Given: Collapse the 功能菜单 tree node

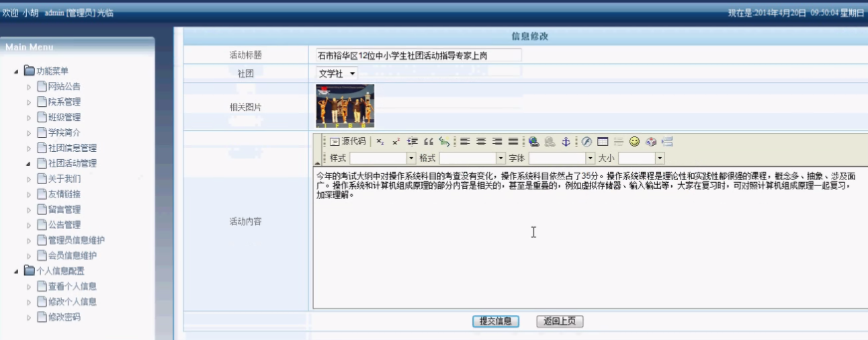Looking at the screenshot, I should pos(16,71).
